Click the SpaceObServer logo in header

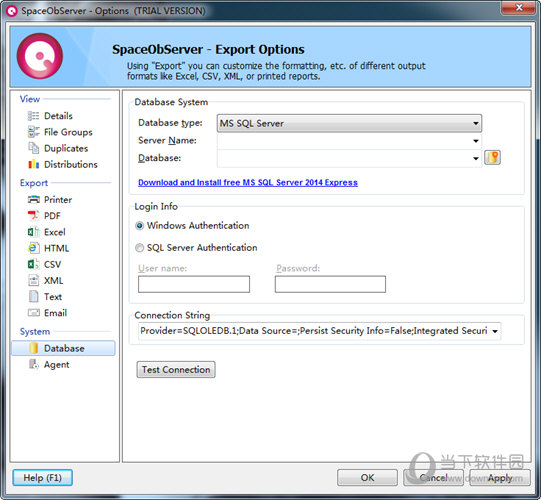[40, 56]
